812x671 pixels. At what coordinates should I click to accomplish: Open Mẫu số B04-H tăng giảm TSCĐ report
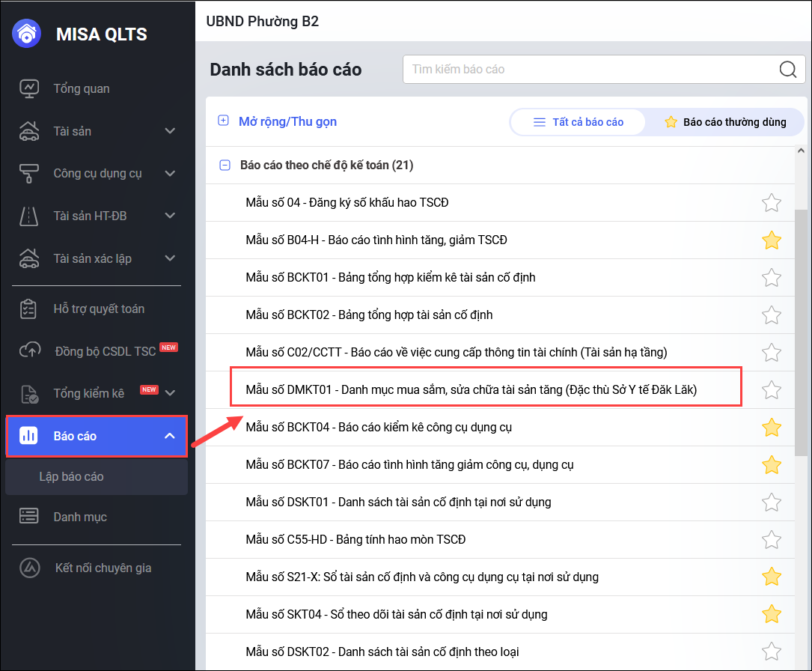tap(376, 240)
